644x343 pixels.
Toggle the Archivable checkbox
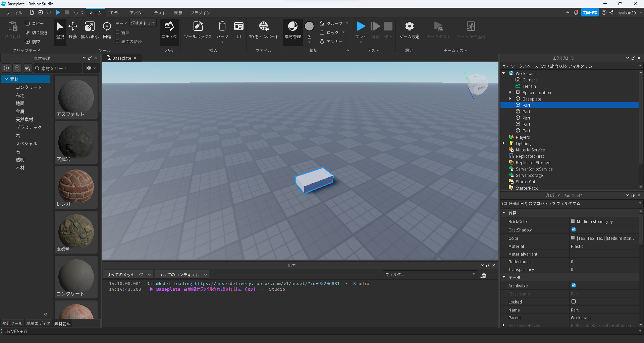point(574,286)
